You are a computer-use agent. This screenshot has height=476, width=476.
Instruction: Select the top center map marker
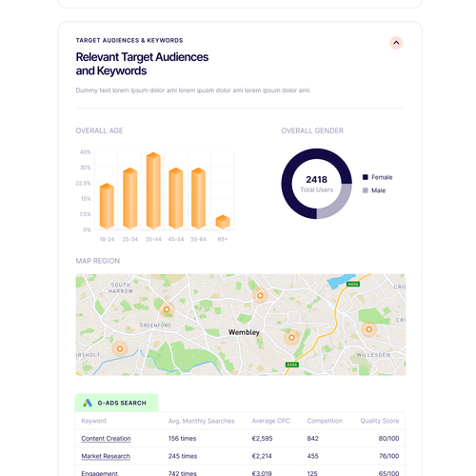tap(260, 295)
